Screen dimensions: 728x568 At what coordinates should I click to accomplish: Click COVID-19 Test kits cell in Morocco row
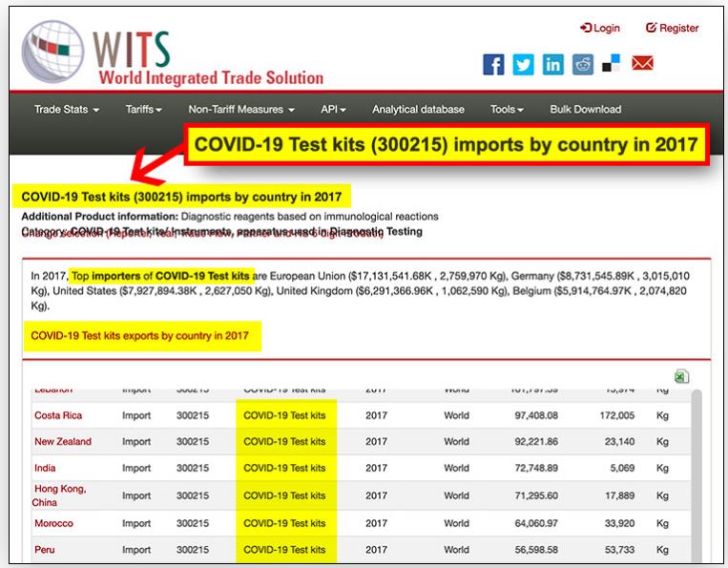pyautogui.click(x=284, y=523)
